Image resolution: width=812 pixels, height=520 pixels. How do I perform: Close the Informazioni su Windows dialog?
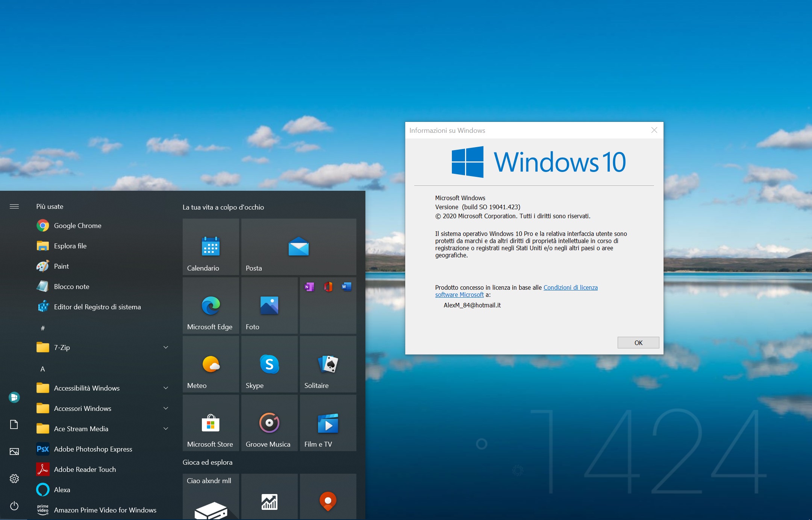point(654,130)
